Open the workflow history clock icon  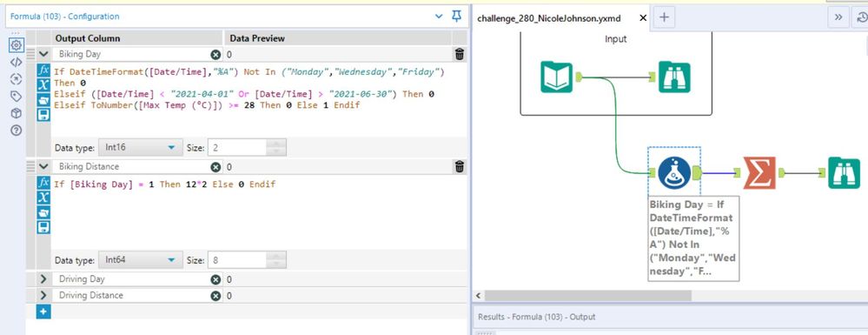pyautogui.click(x=863, y=17)
